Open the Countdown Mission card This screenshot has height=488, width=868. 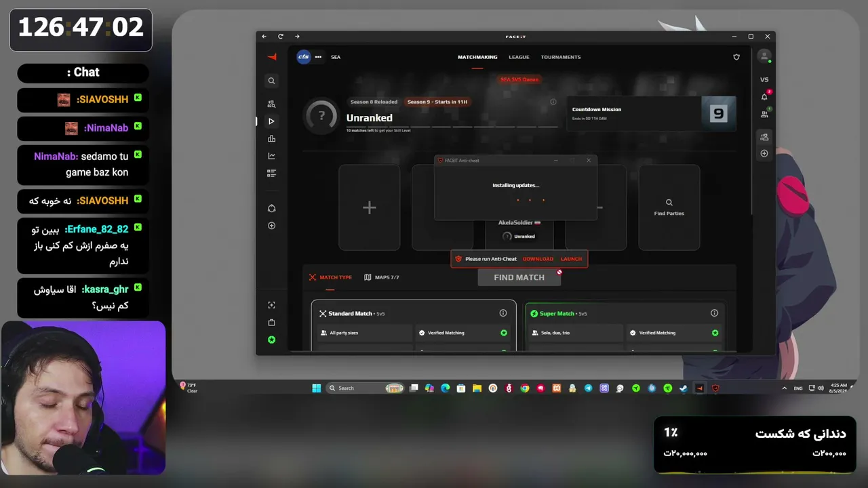[651, 113]
